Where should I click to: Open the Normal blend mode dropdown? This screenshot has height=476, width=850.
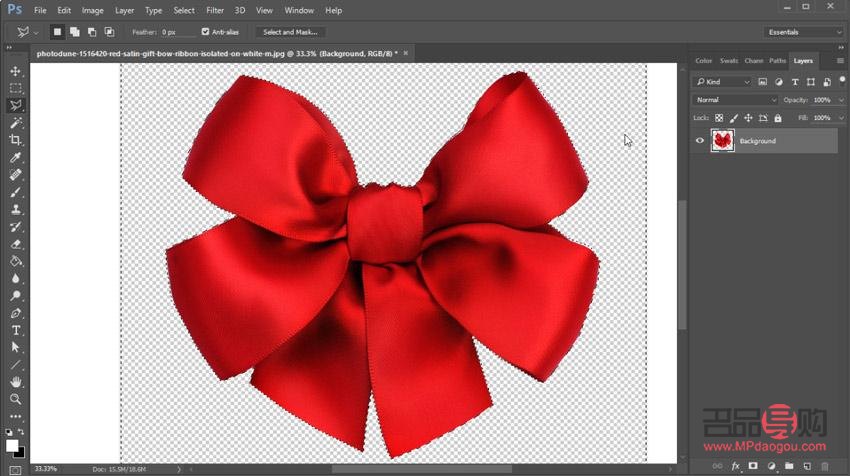pyautogui.click(x=736, y=100)
